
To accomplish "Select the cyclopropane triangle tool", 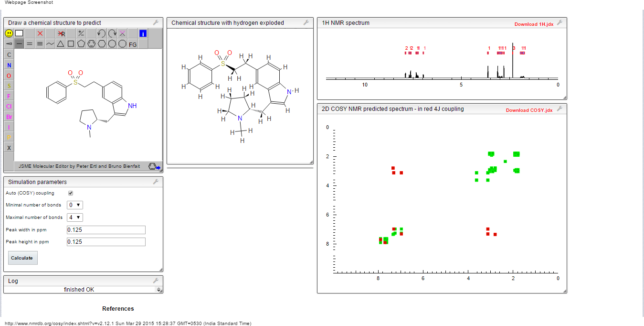I will pos(61,44).
